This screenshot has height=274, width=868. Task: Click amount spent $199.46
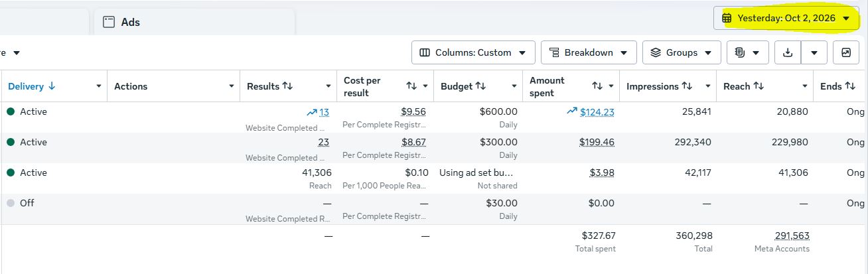coord(597,143)
